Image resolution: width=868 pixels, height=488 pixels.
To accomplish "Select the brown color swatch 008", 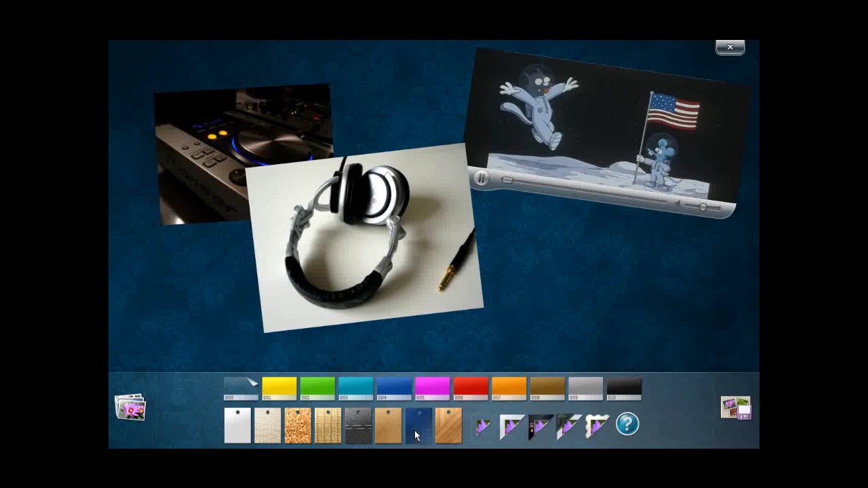I will coord(547,389).
